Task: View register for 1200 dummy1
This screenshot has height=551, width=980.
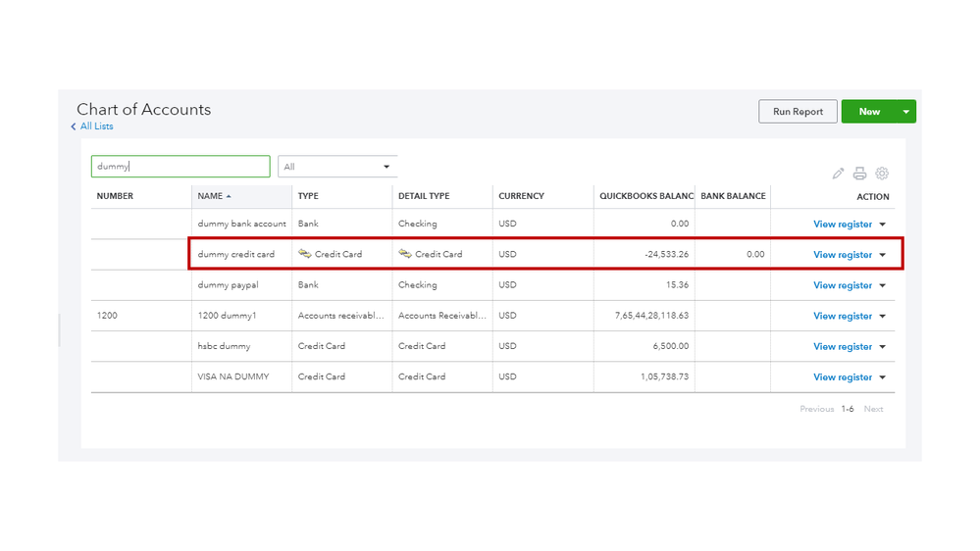Action: coord(842,317)
